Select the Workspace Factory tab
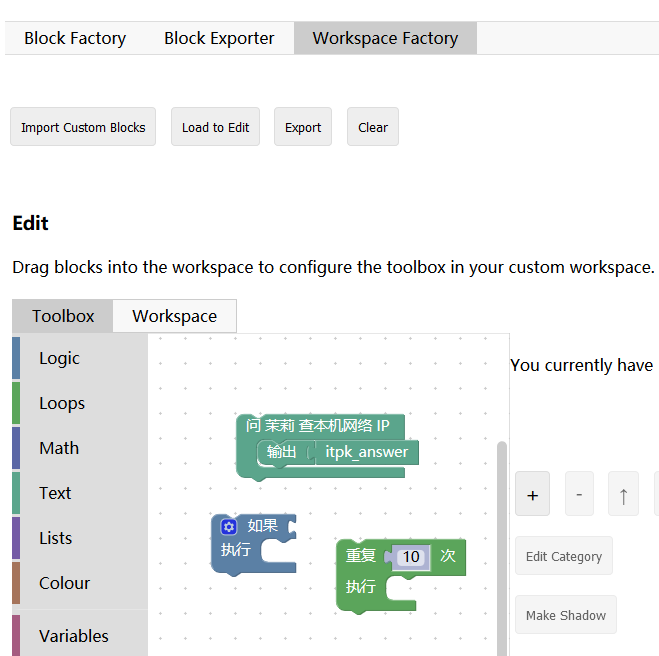 point(385,38)
